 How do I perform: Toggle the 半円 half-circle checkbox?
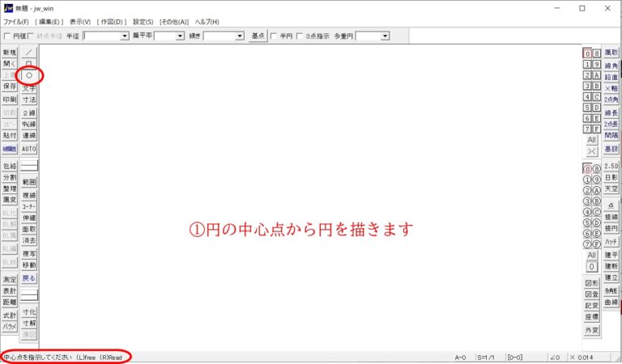pos(273,36)
